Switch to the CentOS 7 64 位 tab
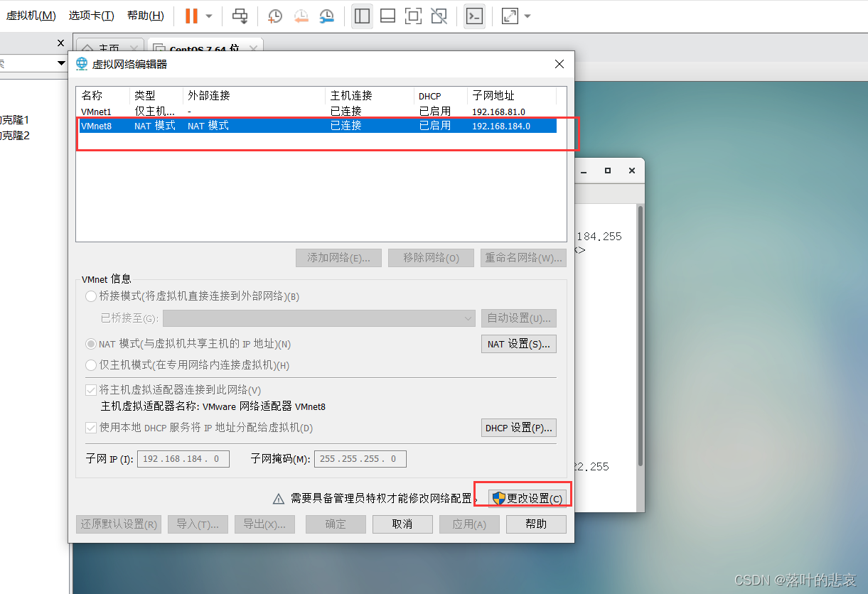The width and height of the screenshot is (868, 594). [x=204, y=48]
